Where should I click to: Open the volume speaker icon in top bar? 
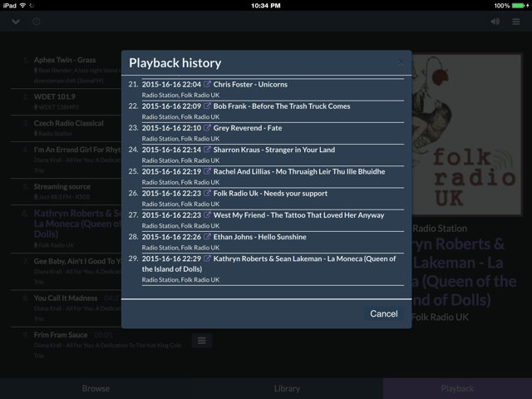pos(495,22)
